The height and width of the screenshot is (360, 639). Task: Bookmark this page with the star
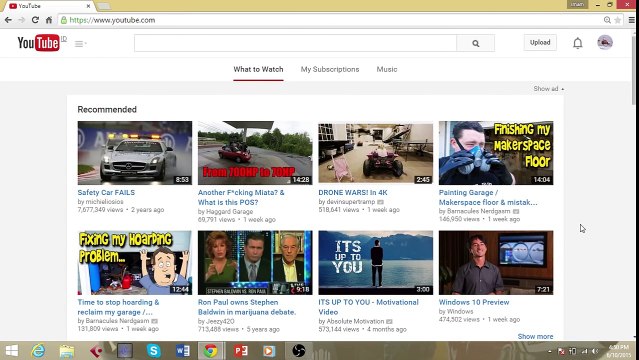click(x=618, y=20)
